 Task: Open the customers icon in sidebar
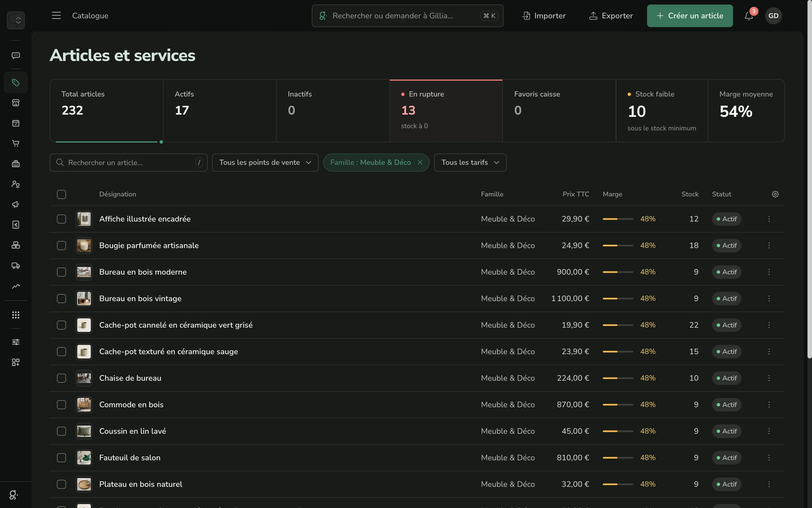[x=16, y=184]
